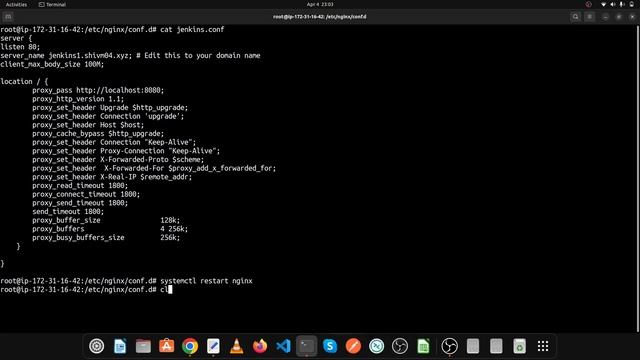This screenshot has width=640, height=360.
Task: Launch Settings from the dock
Action: coord(97,346)
